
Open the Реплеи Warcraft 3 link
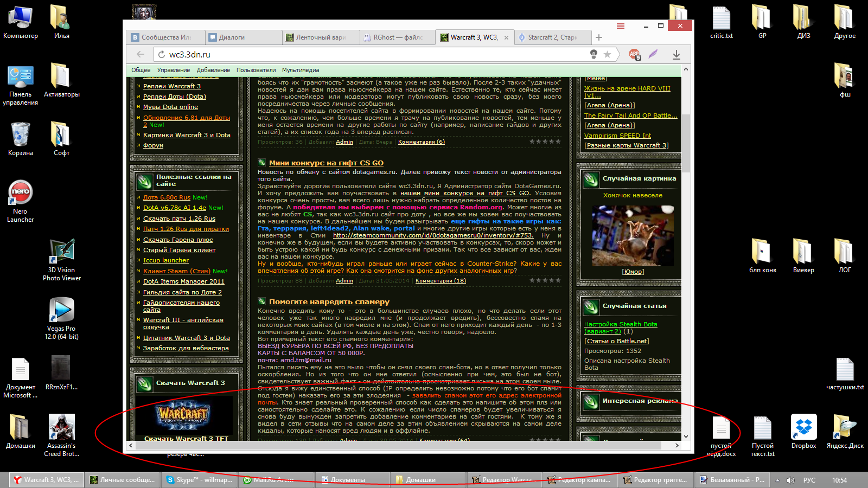172,86
